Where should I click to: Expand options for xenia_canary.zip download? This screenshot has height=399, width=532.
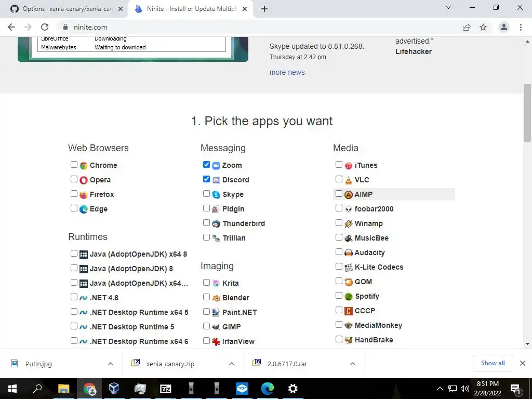tap(232, 364)
